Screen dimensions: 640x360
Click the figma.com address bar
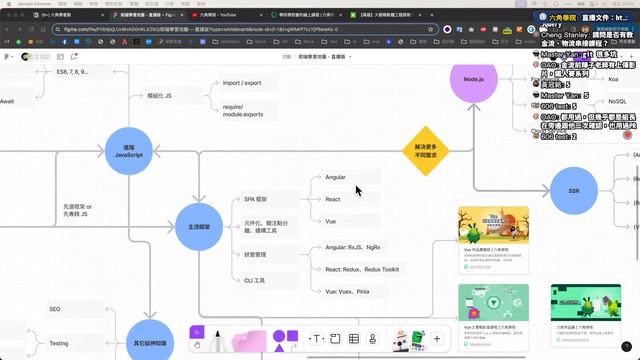(x=245, y=29)
